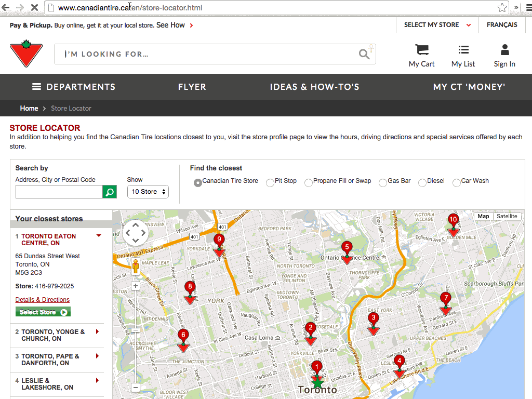Click the Details & Directions link
This screenshot has width=532, height=399.
[43, 300]
